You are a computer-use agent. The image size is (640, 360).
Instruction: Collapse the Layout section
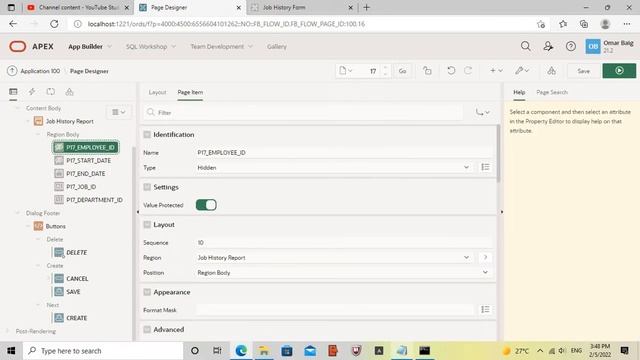(147, 224)
